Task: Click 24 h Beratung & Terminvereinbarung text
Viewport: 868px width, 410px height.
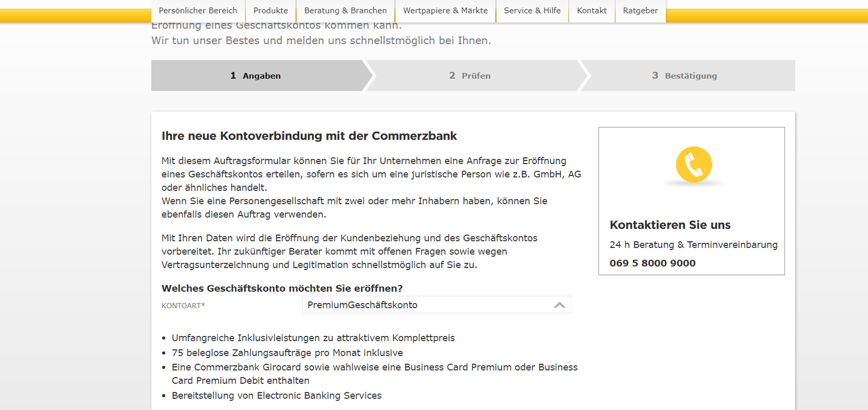Action: tap(693, 245)
